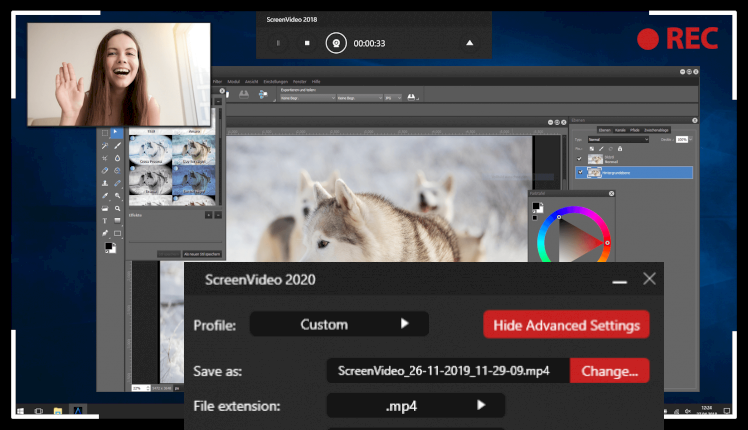Screen dimensions: 748x430
Task: Minimize the ScreenVideo 2020 dialog
Action: click(x=620, y=282)
